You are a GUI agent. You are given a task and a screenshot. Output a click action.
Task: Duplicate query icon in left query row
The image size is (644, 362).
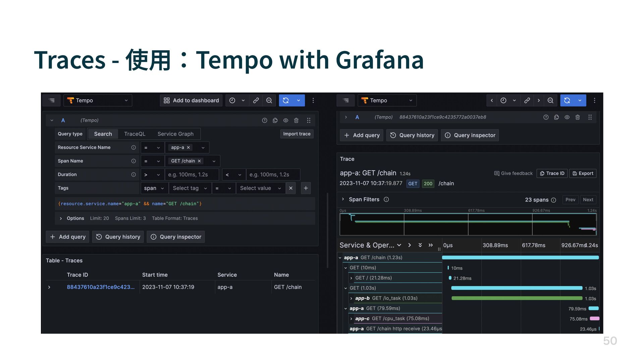(x=275, y=120)
